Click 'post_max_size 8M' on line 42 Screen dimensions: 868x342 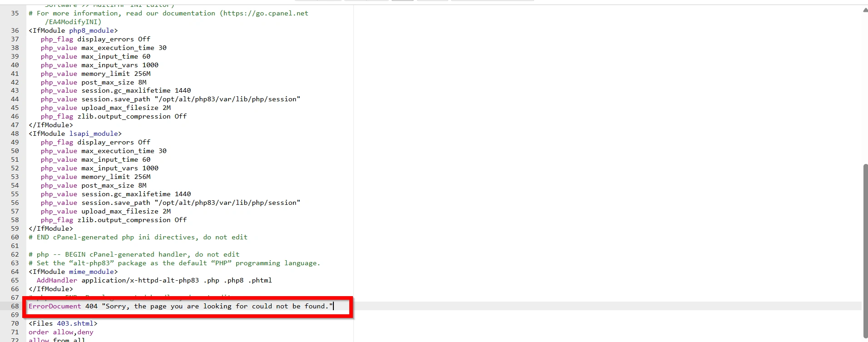click(114, 82)
